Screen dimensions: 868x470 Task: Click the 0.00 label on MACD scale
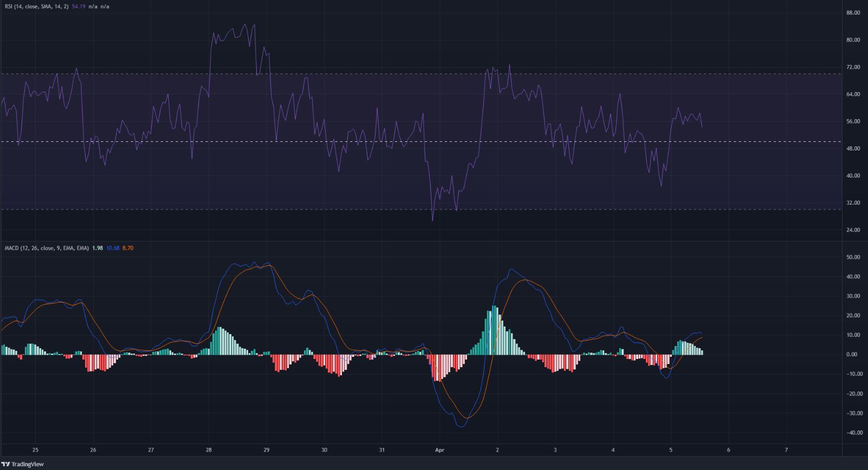pos(851,355)
